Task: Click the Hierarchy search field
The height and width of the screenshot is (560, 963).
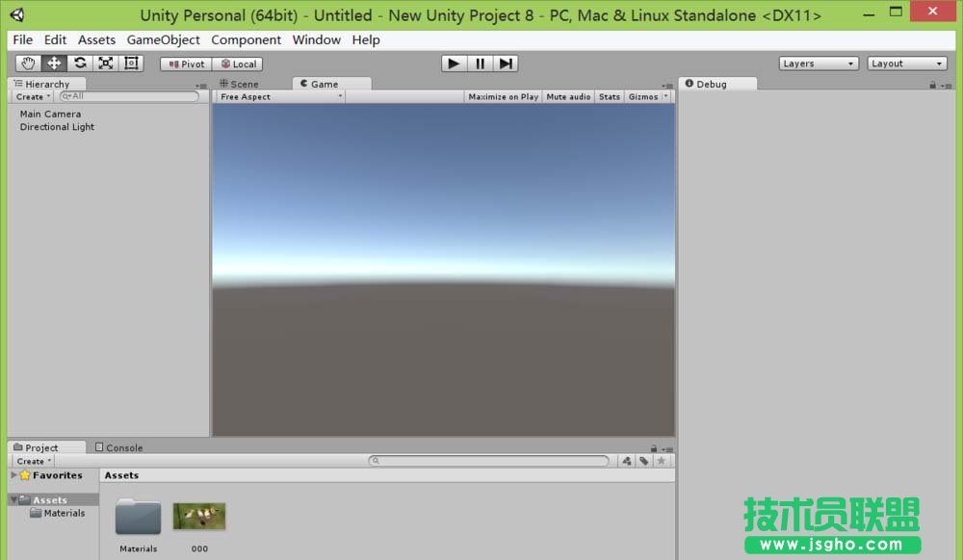Action: click(129, 96)
